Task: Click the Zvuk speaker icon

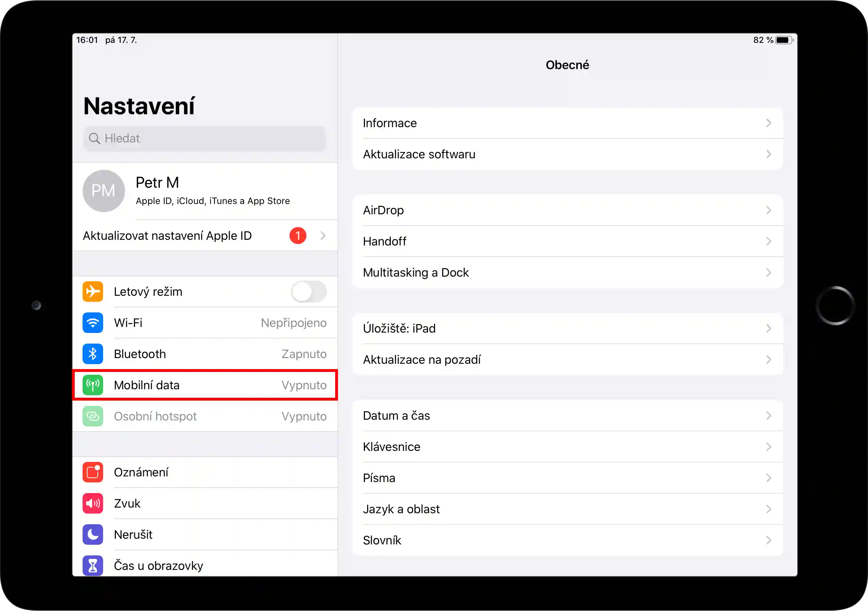Action: [x=92, y=503]
